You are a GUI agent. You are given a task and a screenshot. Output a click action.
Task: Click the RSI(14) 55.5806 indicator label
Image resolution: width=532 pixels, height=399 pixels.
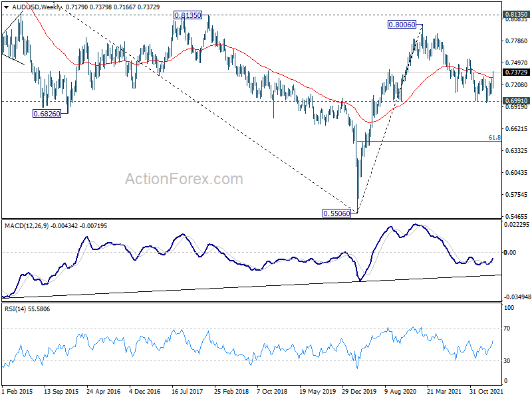point(27,309)
